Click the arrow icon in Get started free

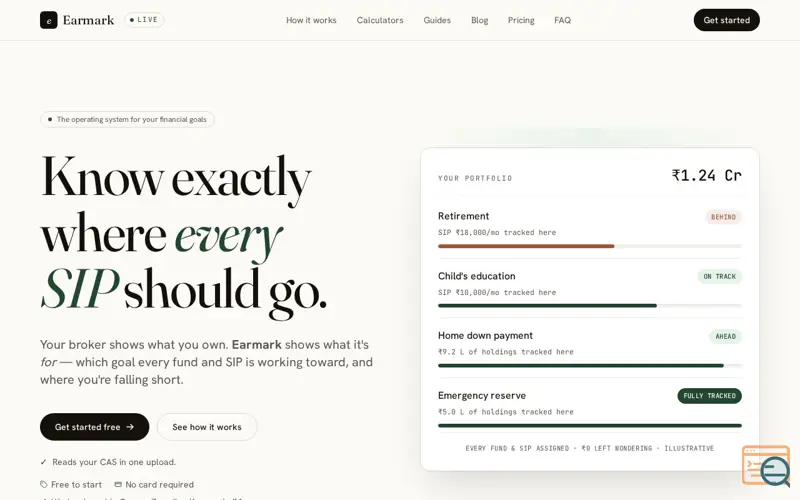point(130,427)
